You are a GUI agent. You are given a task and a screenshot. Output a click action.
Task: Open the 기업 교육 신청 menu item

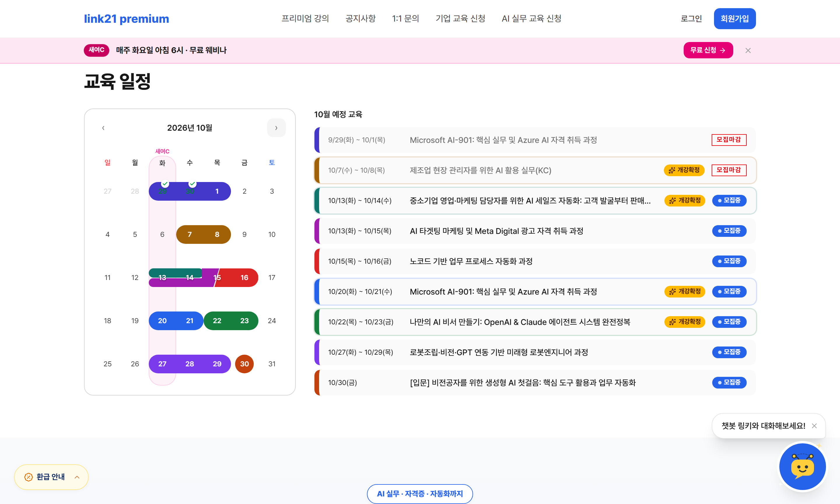coord(461,18)
